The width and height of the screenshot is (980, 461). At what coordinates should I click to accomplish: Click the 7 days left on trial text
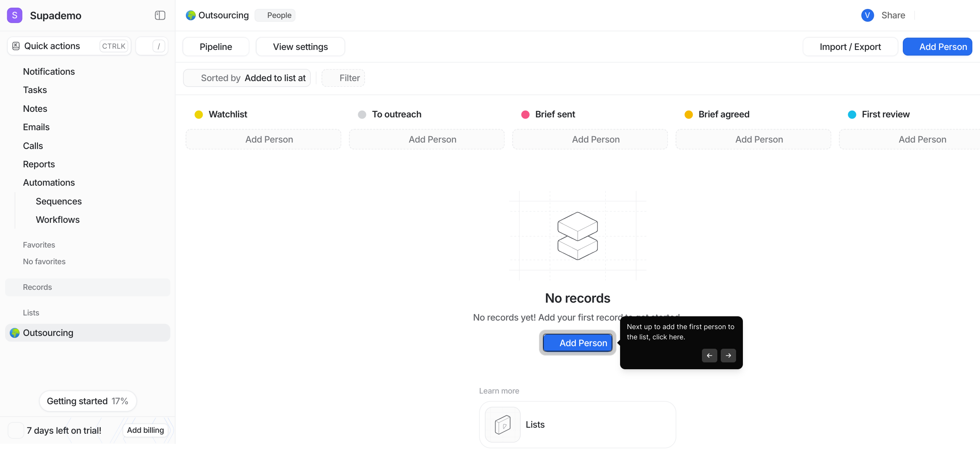(64, 431)
